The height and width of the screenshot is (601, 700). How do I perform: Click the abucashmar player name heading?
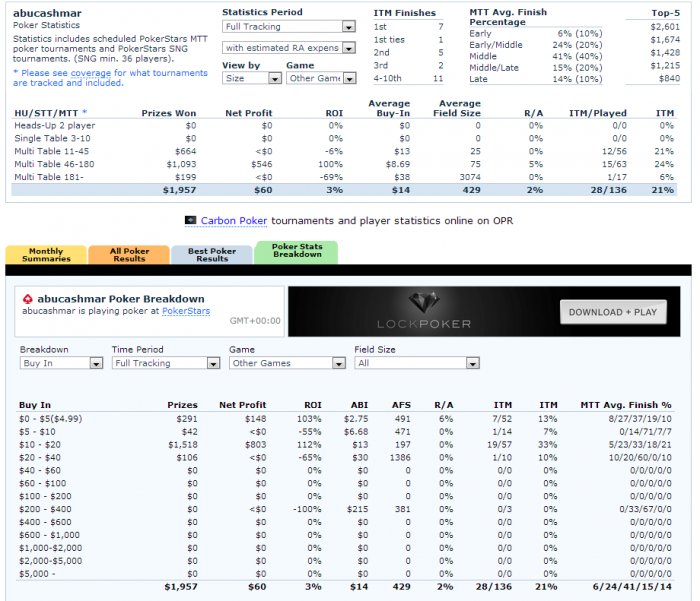(47, 13)
